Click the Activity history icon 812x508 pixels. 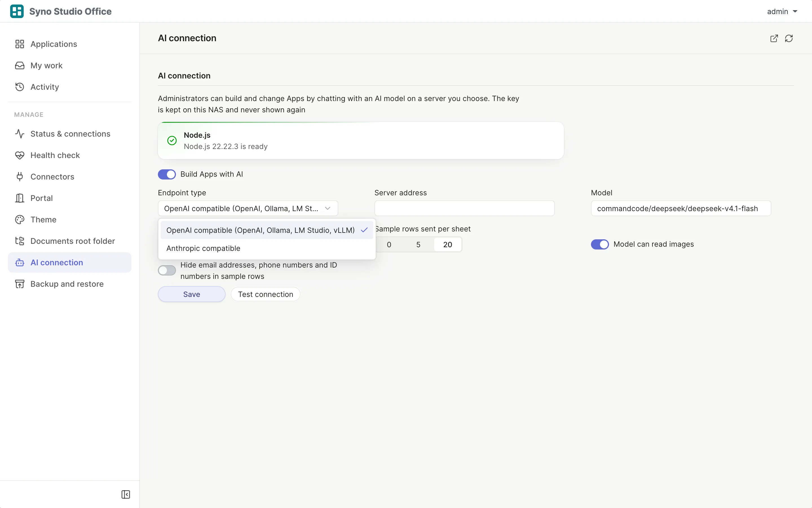point(20,87)
